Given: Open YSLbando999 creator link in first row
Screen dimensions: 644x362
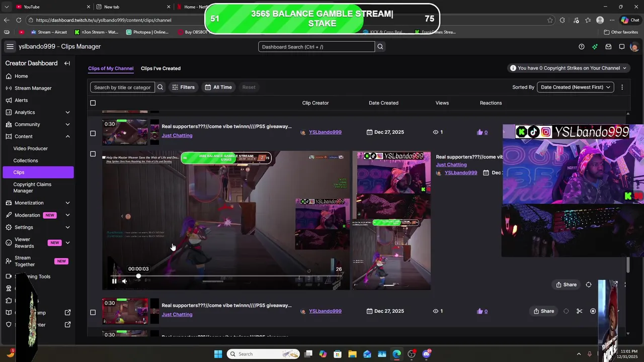Looking at the screenshot, I should point(325,132).
